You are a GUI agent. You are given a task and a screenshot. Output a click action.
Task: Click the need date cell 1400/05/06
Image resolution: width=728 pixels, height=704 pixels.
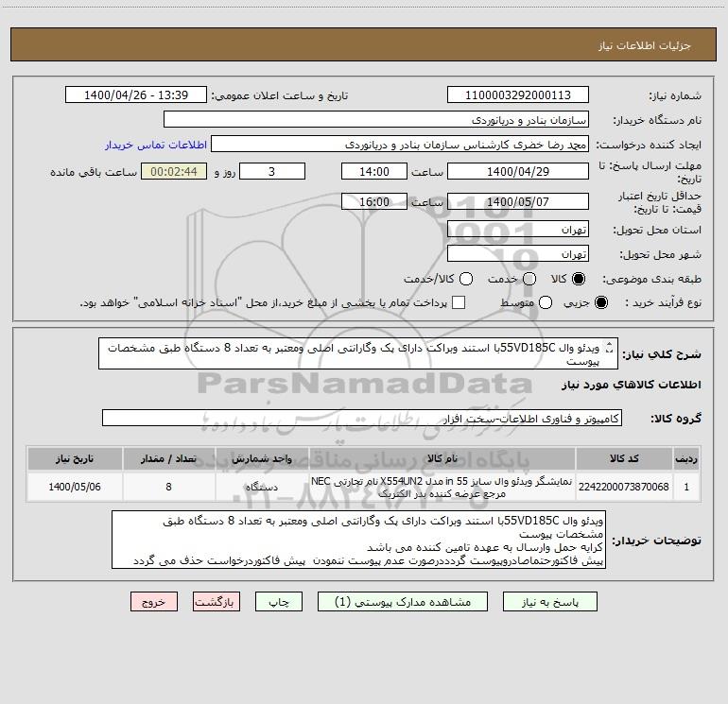click(x=75, y=487)
